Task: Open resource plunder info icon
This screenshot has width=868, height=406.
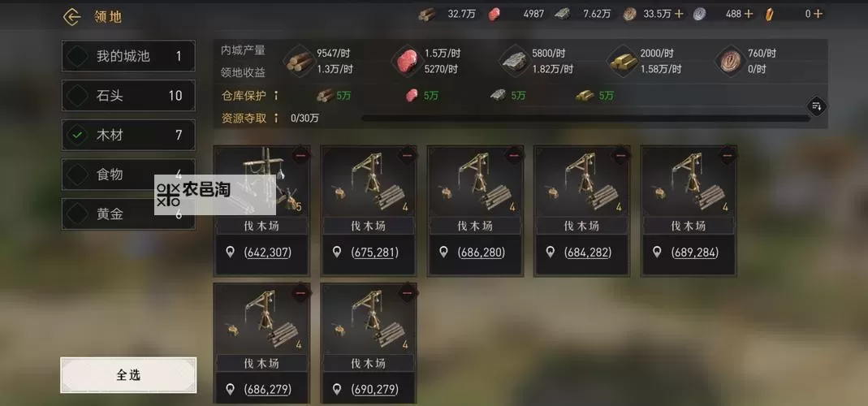Action: 276,118
